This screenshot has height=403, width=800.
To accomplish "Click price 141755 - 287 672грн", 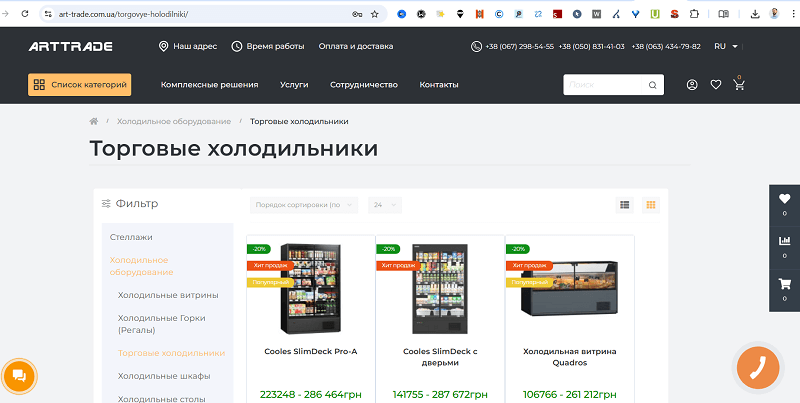I will click(440, 395).
